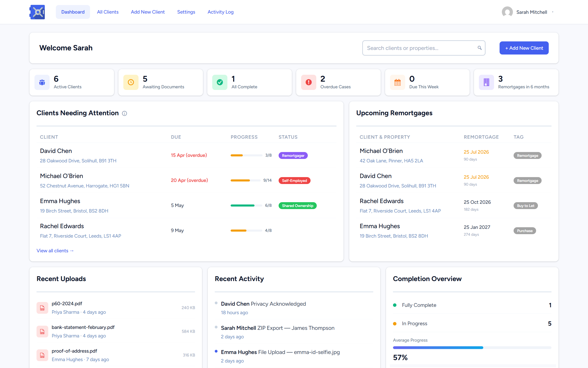588x368 pixels.
Task: Open the Dashboard tab
Action: click(x=73, y=12)
